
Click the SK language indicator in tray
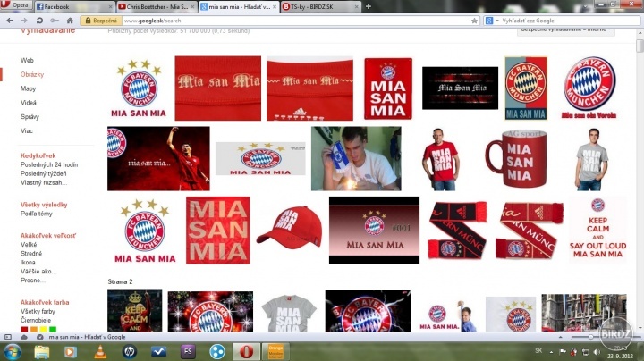click(538, 351)
